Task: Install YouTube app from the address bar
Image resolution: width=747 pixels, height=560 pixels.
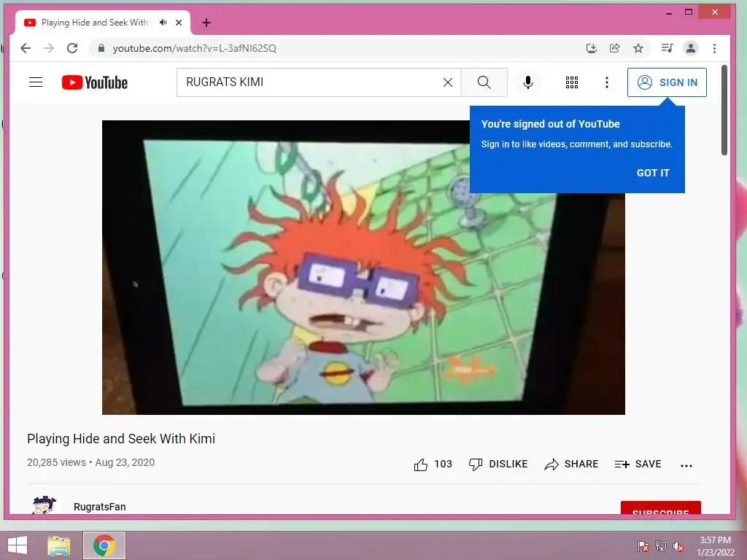Action: tap(591, 48)
